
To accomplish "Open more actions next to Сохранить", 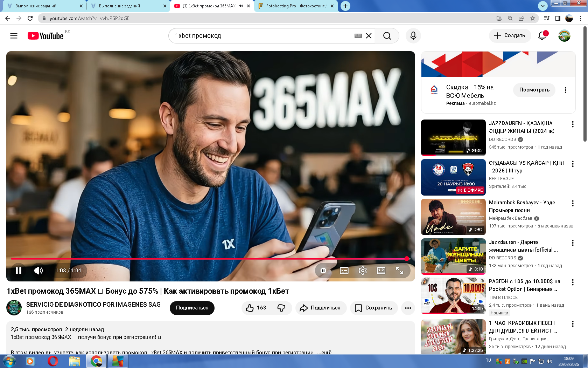I will [408, 308].
